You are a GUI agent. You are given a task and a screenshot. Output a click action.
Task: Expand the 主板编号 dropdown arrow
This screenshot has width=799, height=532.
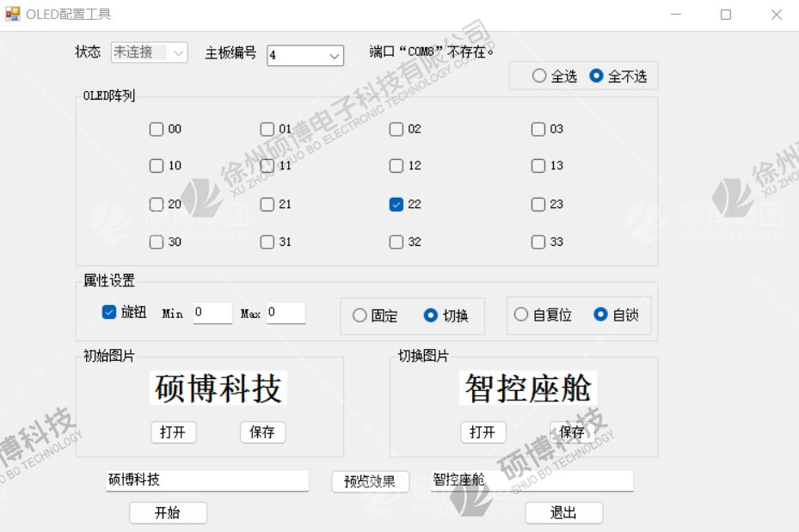[335, 55]
